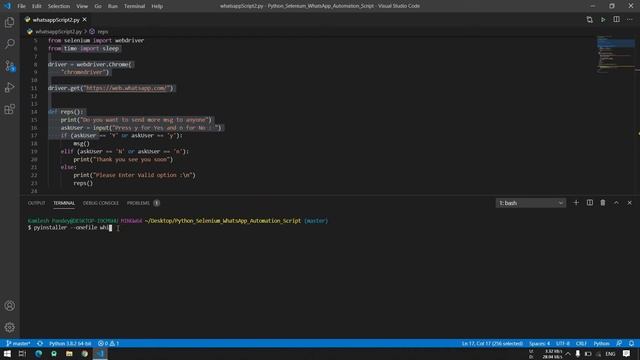Open the Terminal menu
Image resolution: width=640 pixels, height=360 pixels.
[134, 6]
